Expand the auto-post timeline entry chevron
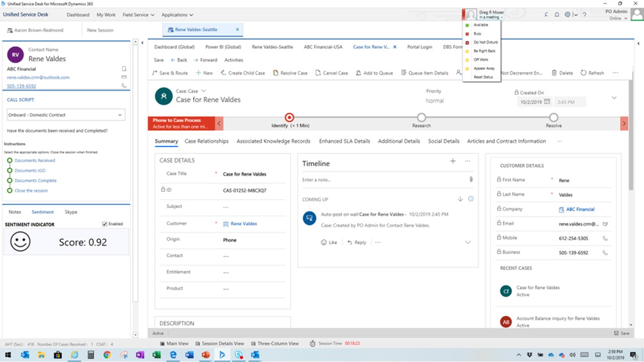The width and height of the screenshot is (644, 362). (467, 242)
